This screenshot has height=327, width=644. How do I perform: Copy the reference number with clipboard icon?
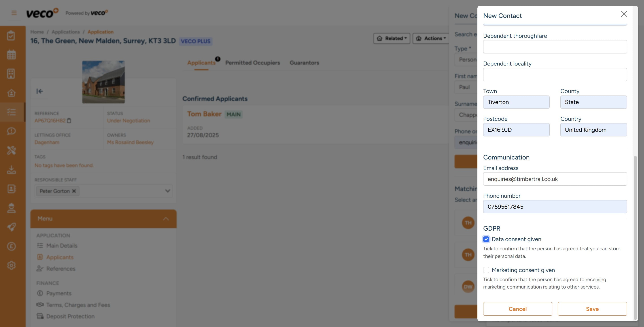tap(69, 121)
